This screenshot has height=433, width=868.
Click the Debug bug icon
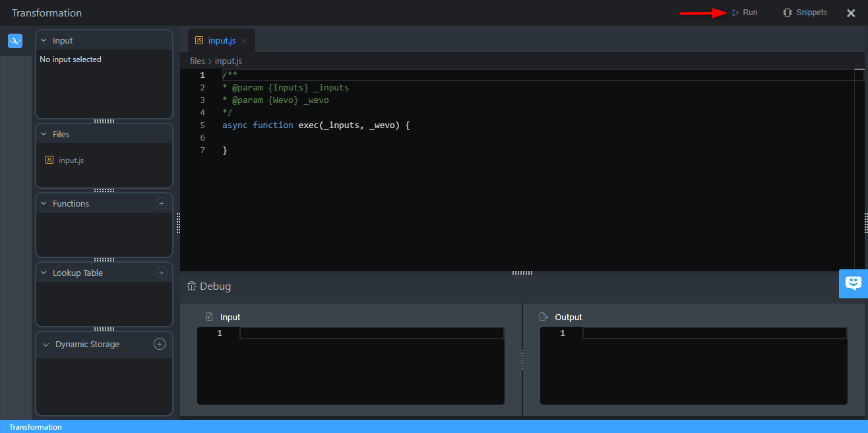191,286
